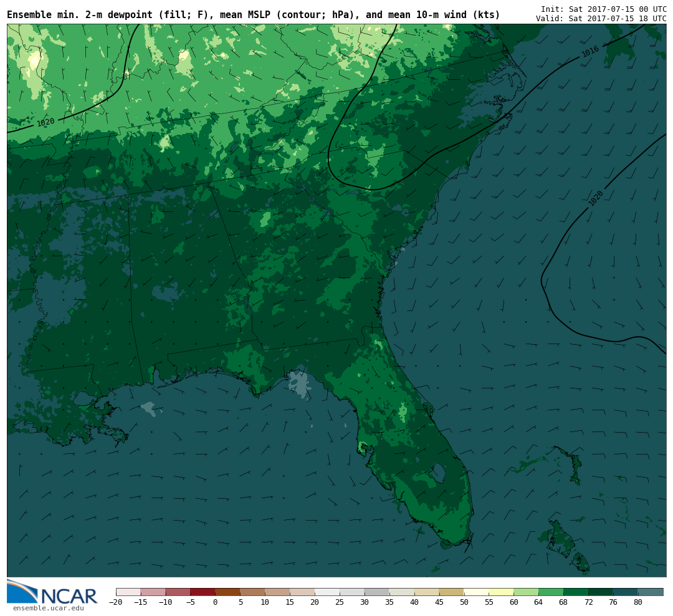Click the 1020 isobar label over the Atlantic
This screenshot has height=616, width=673.
point(595,198)
